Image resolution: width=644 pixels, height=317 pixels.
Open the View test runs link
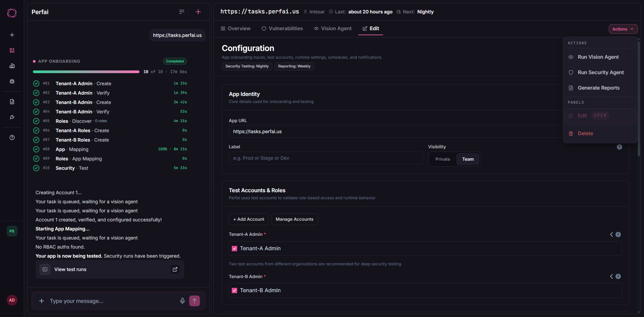[110, 269]
